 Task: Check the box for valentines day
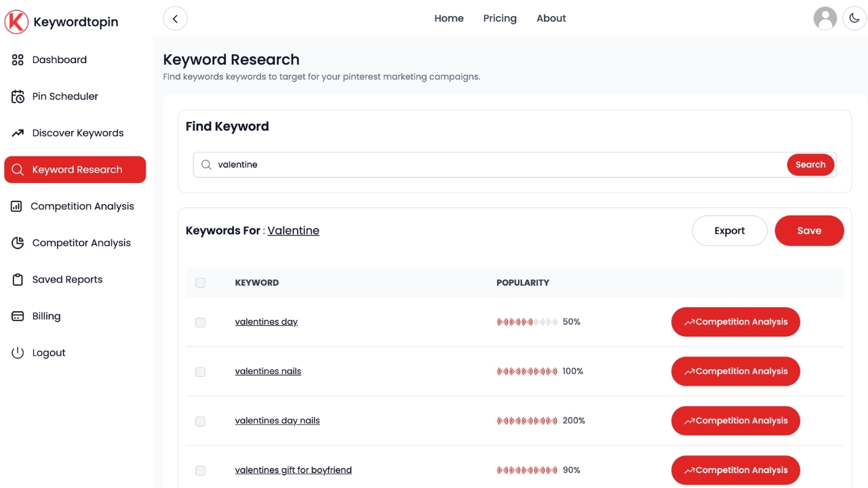coord(200,323)
